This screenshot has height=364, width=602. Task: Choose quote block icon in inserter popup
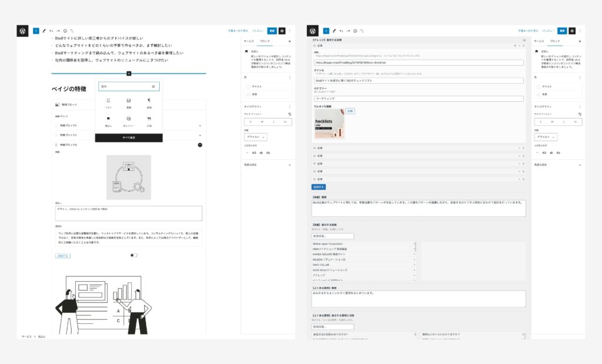149,119
